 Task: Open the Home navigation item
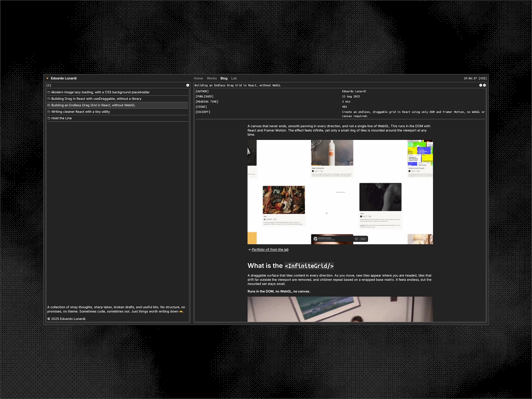(x=198, y=78)
